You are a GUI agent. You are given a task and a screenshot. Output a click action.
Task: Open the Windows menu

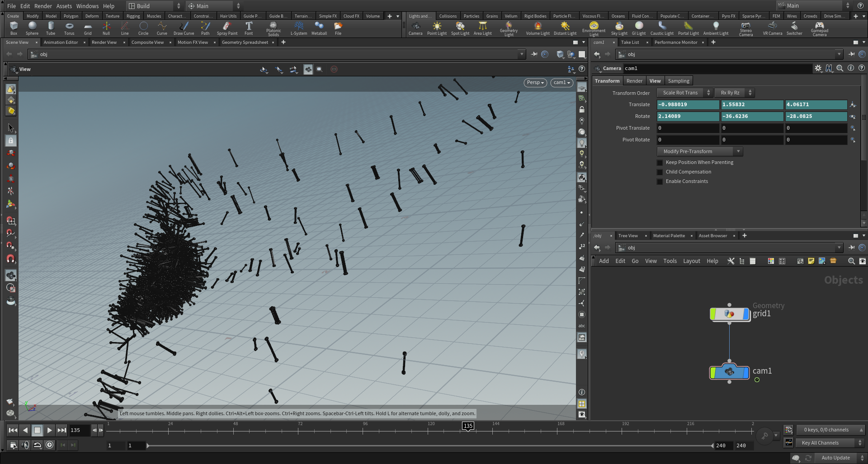click(87, 6)
